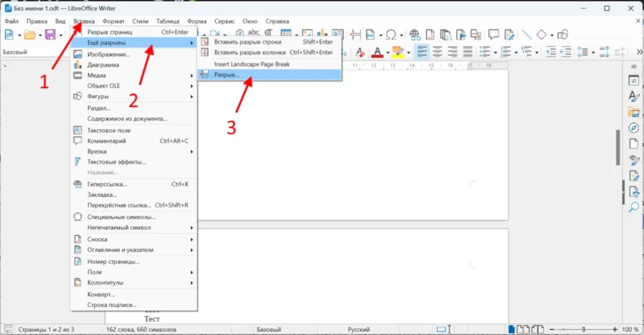Screen dimensions: 644x335
Task: Open a file with the folder icon
Action: click(x=30, y=35)
